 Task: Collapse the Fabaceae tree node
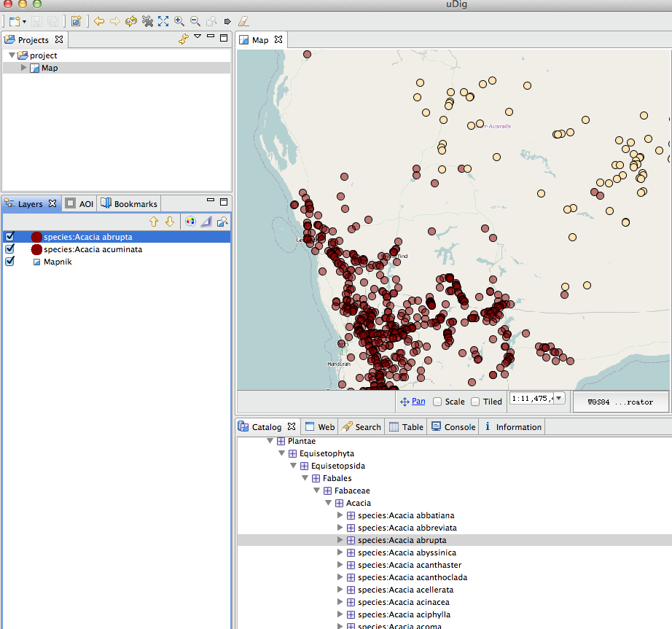[x=316, y=491]
